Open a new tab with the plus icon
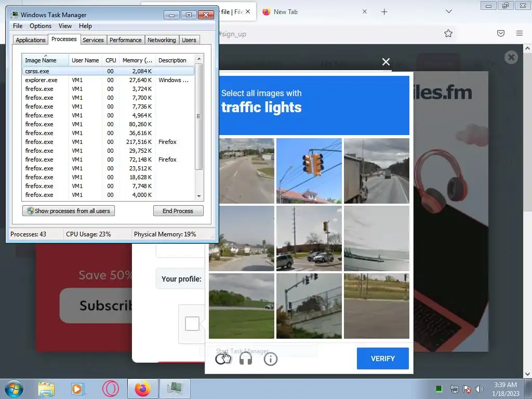This screenshot has height=399, width=532. (384, 12)
